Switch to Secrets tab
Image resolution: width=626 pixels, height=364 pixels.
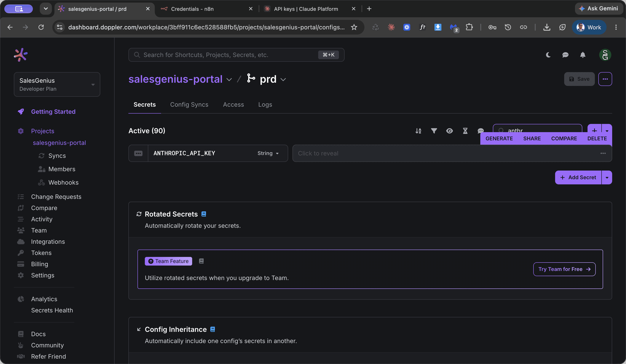[145, 104]
